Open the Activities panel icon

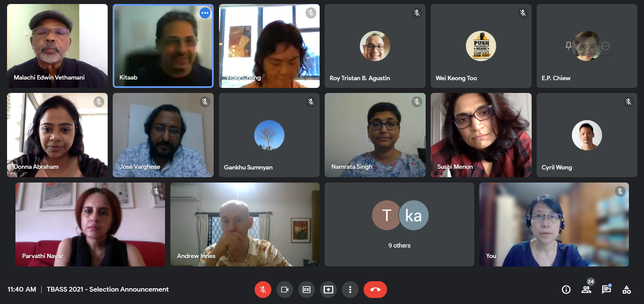[627, 290]
